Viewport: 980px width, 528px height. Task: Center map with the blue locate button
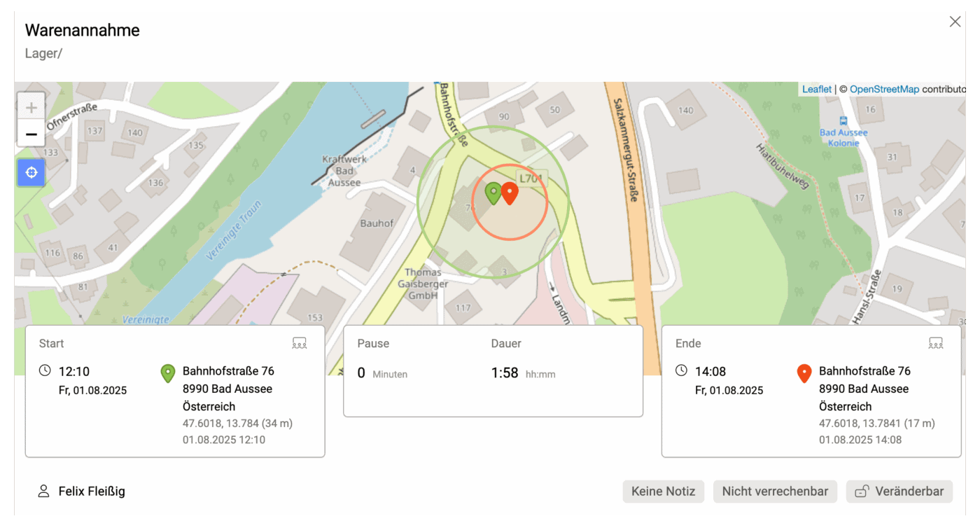tap(31, 172)
